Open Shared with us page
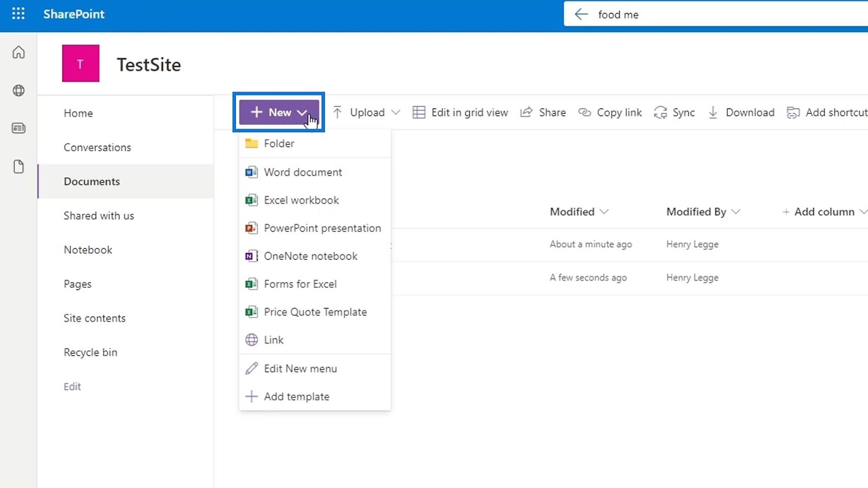 point(99,216)
